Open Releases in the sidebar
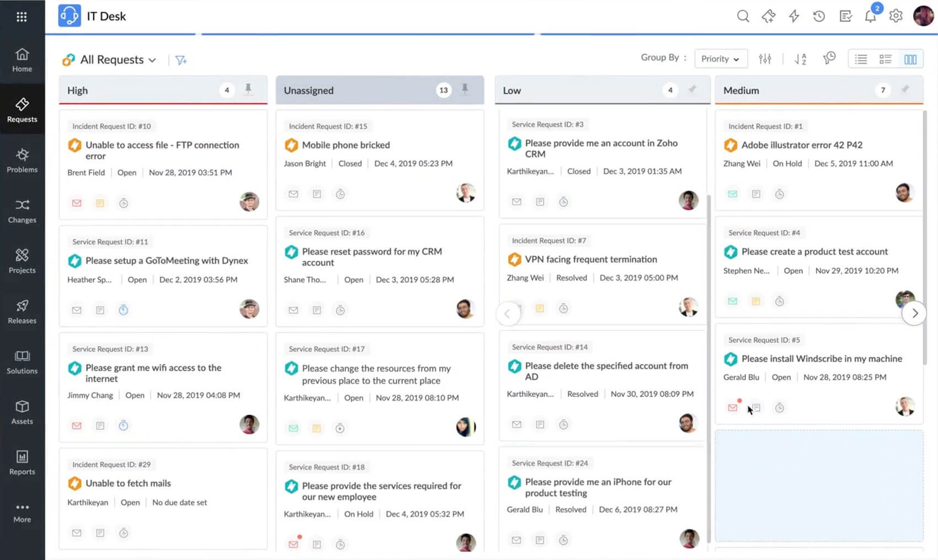This screenshot has height=560, width=938. (22, 312)
